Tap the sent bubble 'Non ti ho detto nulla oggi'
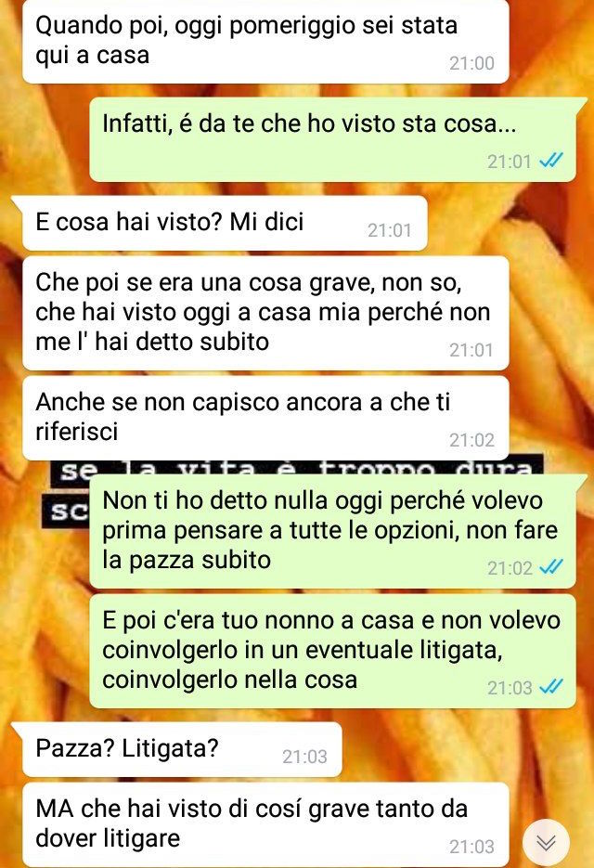594x868 pixels. pyautogui.click(x=332, y=531)
